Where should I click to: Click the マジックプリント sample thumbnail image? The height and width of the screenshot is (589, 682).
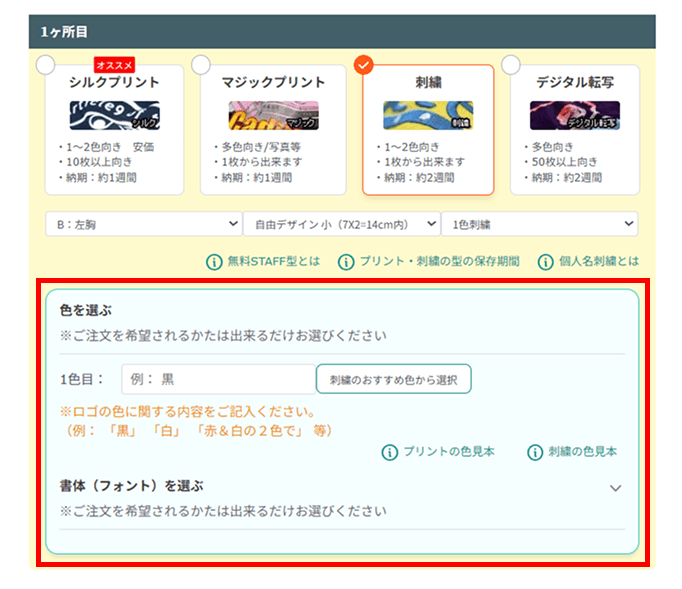[x=274, y=115]
